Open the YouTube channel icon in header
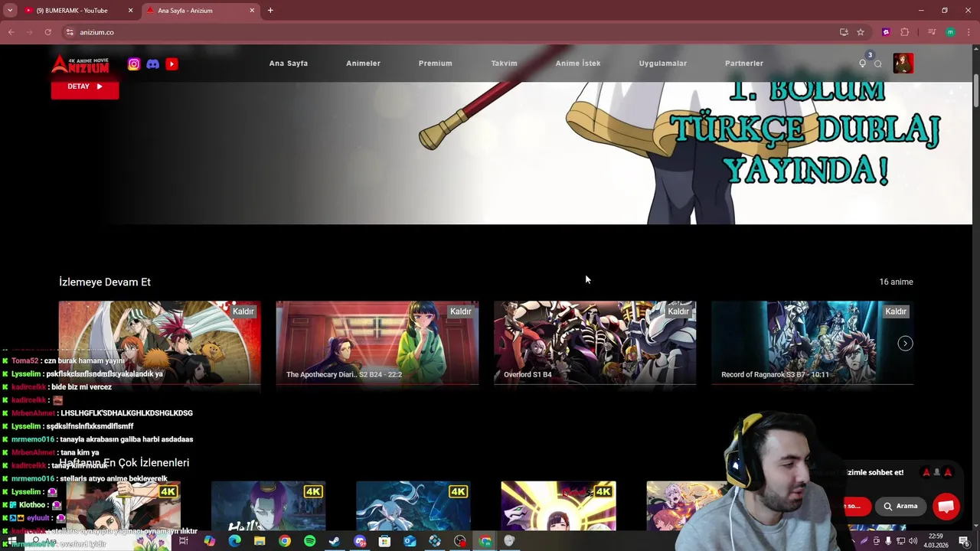Screen dimensions: 980x551 point(171,64)
